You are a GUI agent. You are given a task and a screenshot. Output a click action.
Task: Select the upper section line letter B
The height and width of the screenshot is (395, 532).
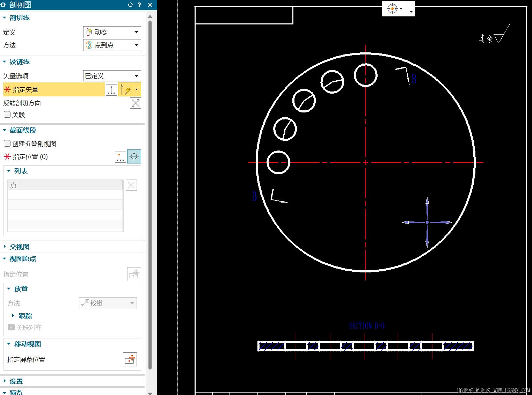(x=414, y=79)
